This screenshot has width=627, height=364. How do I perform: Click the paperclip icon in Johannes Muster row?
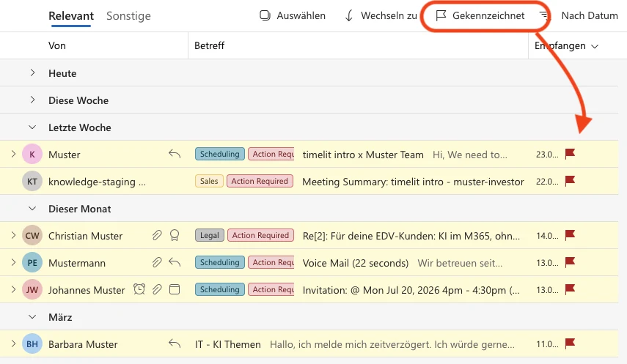pyautogui.click(x=157, y=289)
